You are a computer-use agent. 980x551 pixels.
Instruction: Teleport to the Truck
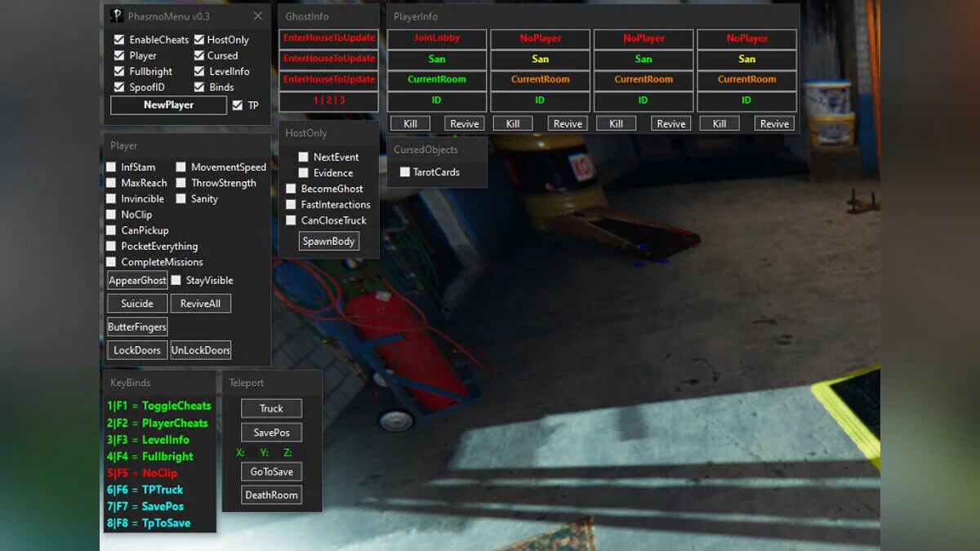271,408
